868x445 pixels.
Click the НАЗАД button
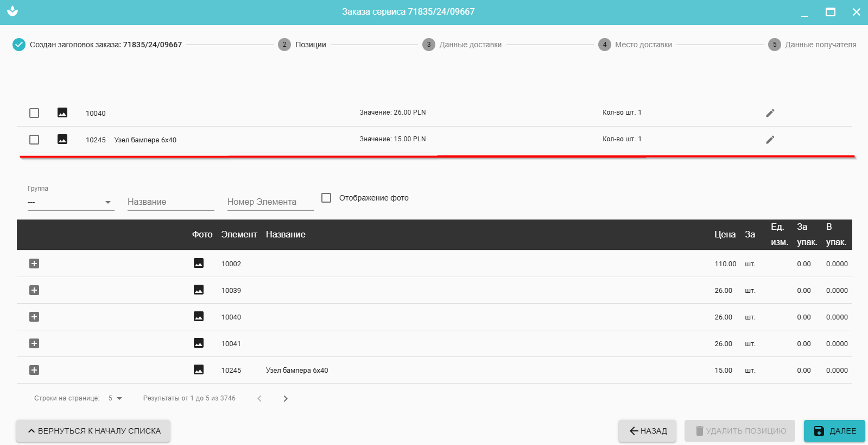[648, 431]
